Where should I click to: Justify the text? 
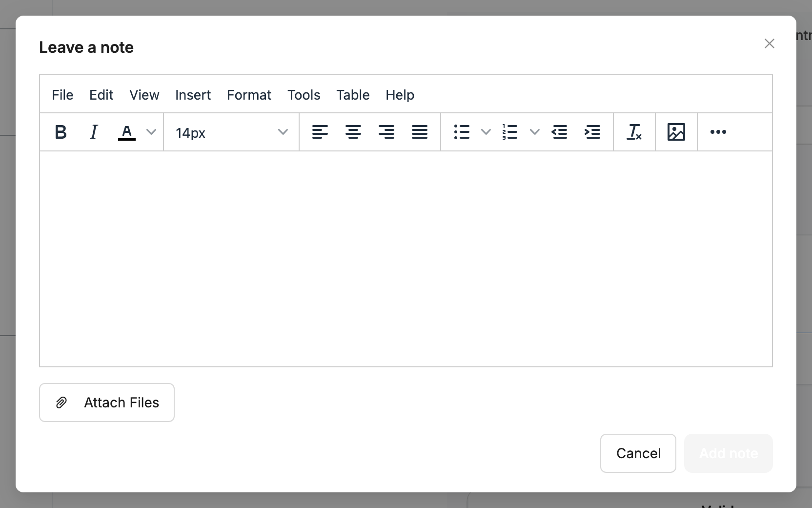(420, 132)
